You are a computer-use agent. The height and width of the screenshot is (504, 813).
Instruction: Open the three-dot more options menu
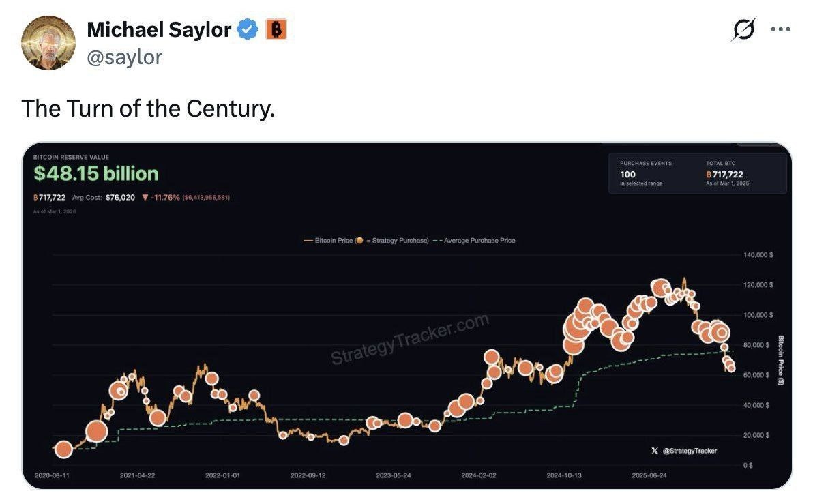[780, 29]
